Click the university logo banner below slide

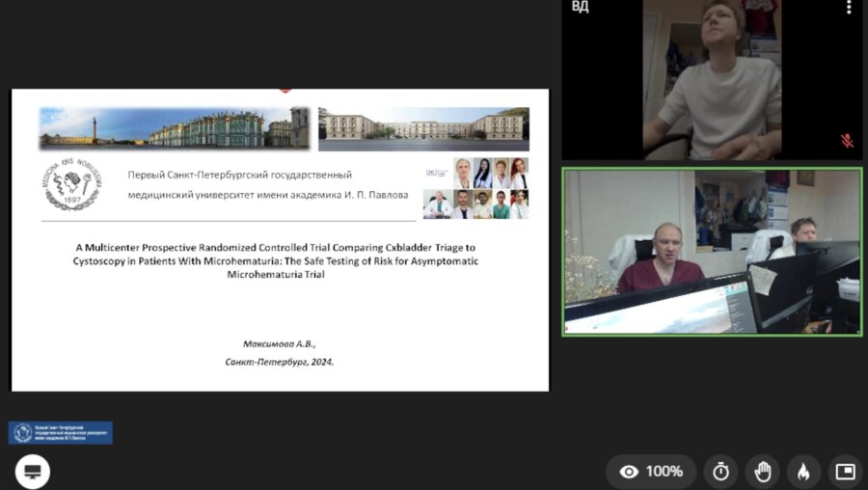(x=61, y=433)
